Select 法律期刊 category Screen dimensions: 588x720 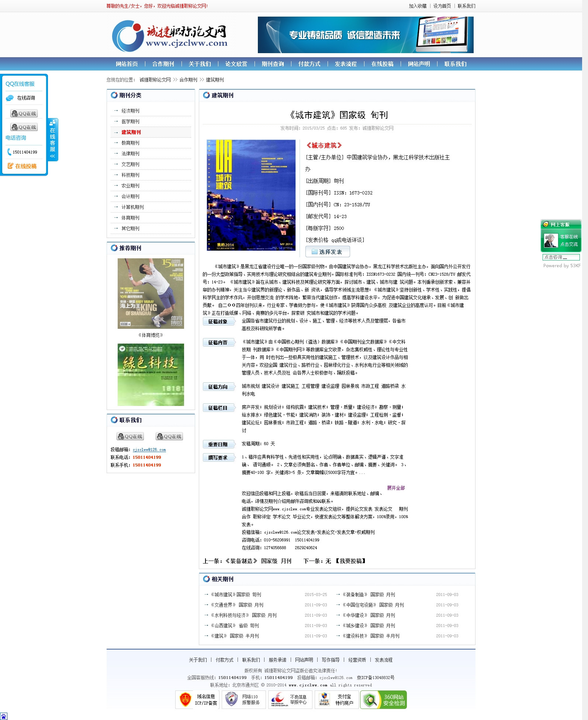[x=130, y=154]
